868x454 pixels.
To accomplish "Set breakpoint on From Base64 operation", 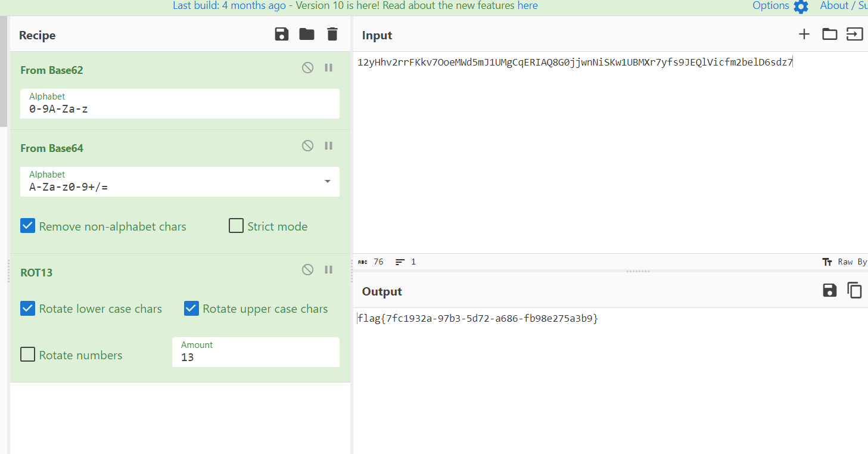I will [328, 146].
